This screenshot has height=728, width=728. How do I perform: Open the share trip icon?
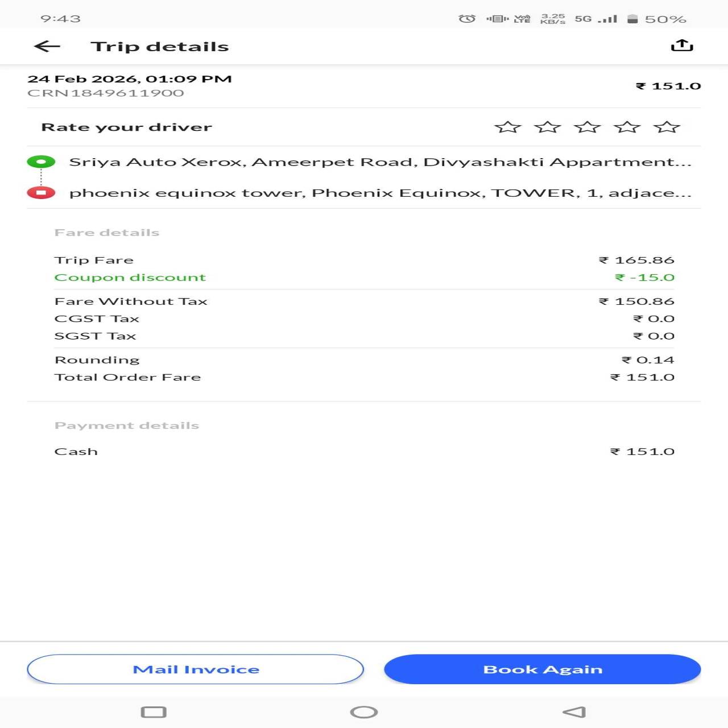681,45
